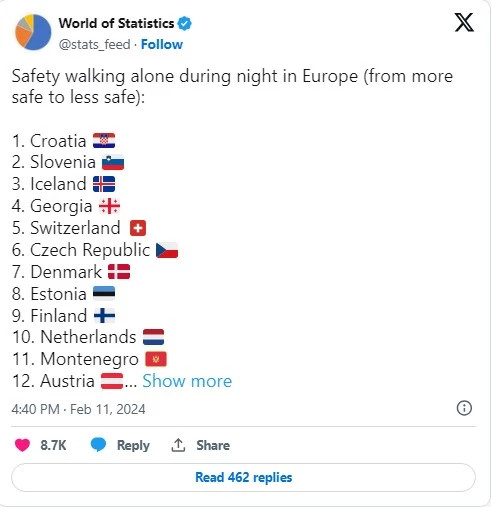Click the reply speech bubble icon
491x507 pixels.
click(x=98, y=445)
